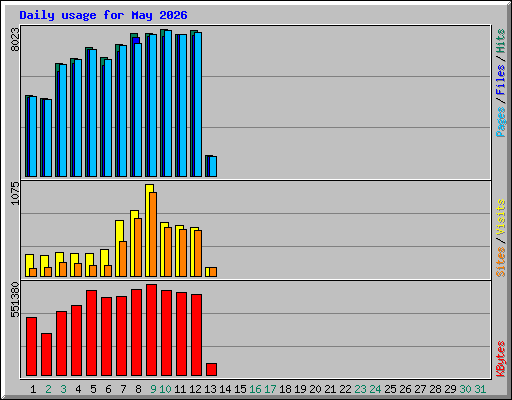This screenshot has width=512, height=400.
Task: Click day 31 on the x-axis
Action: 480,389
